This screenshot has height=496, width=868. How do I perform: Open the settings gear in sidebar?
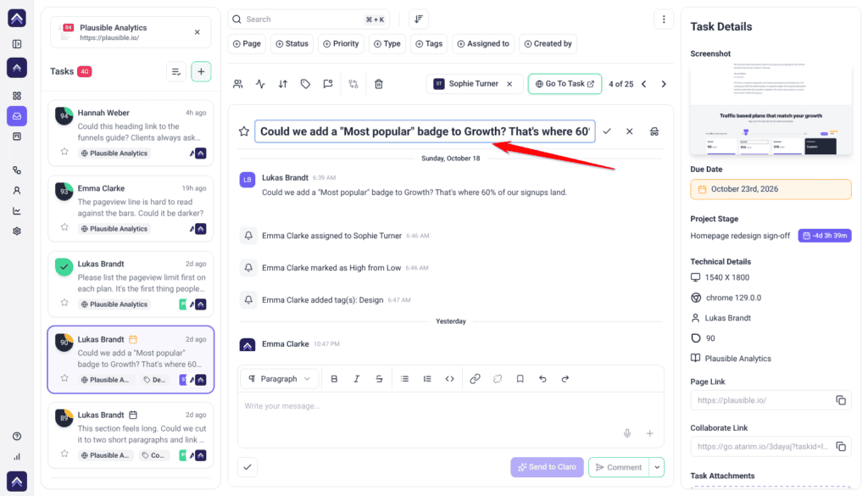coord(17,231)
